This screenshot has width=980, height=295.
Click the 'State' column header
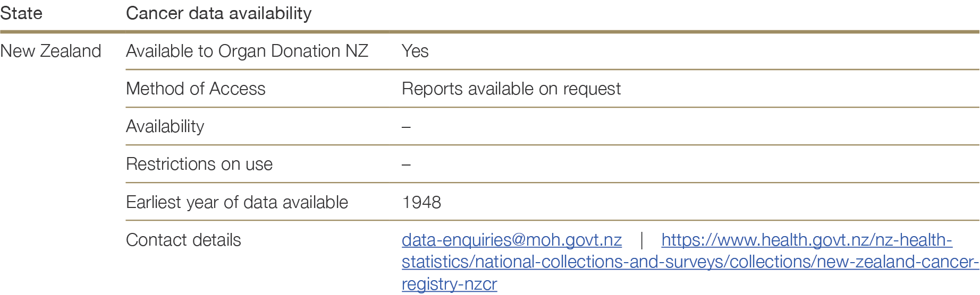pyautogui.click(x=21, y=13)
